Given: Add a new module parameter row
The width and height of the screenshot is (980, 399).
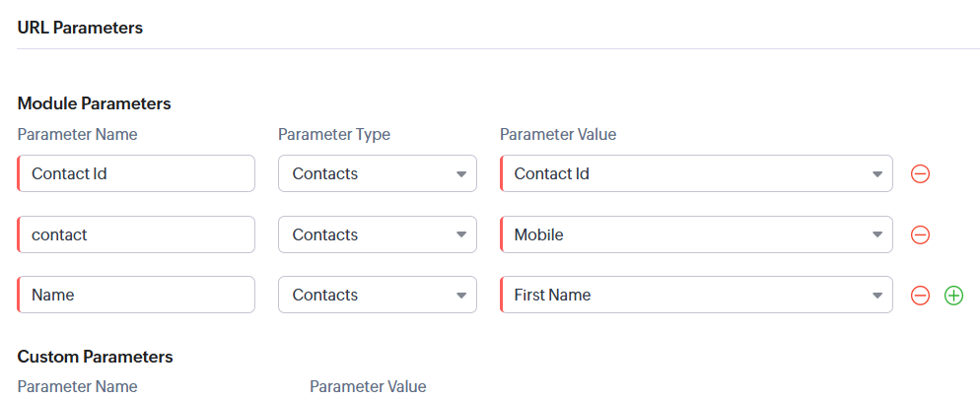Looking at the screenshot, I should coord(953,295).
